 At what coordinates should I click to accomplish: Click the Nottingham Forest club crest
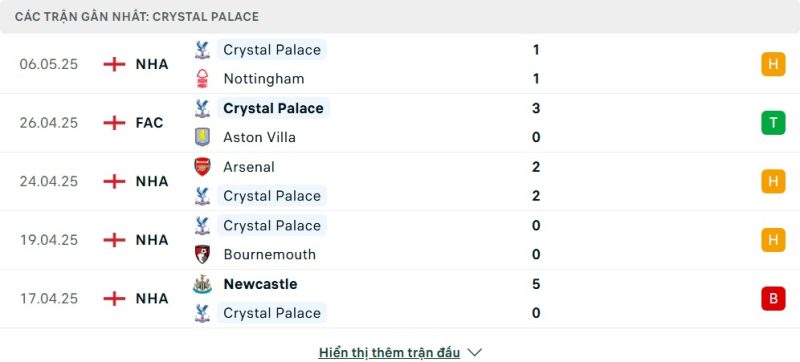[203, 79]
